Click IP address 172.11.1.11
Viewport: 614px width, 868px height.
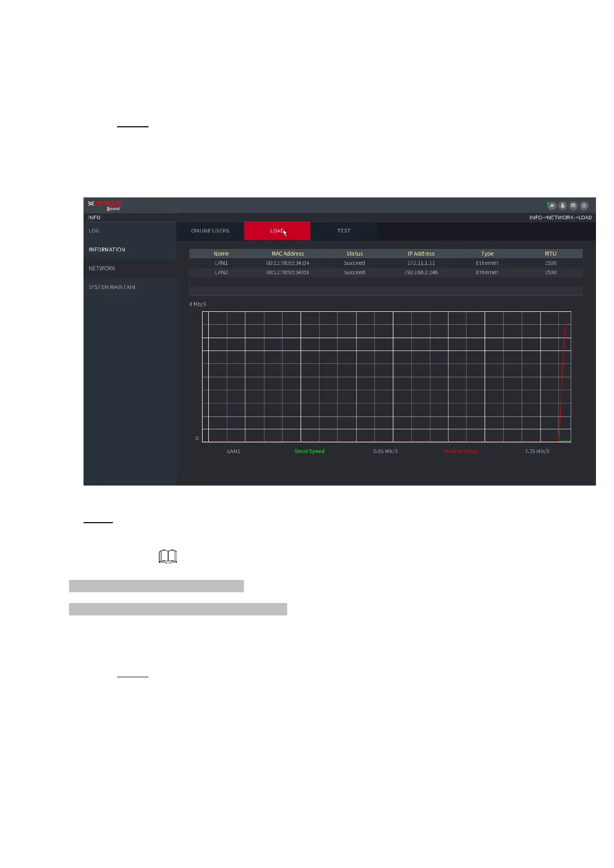(x=421, y=263)
